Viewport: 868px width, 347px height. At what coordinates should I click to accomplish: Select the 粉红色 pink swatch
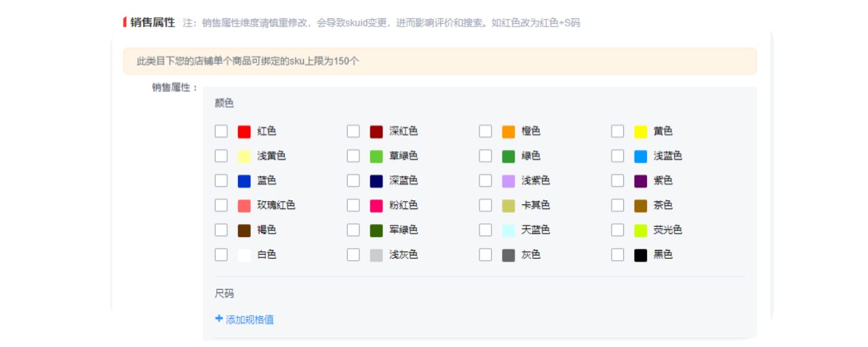(x=376, y=206)
